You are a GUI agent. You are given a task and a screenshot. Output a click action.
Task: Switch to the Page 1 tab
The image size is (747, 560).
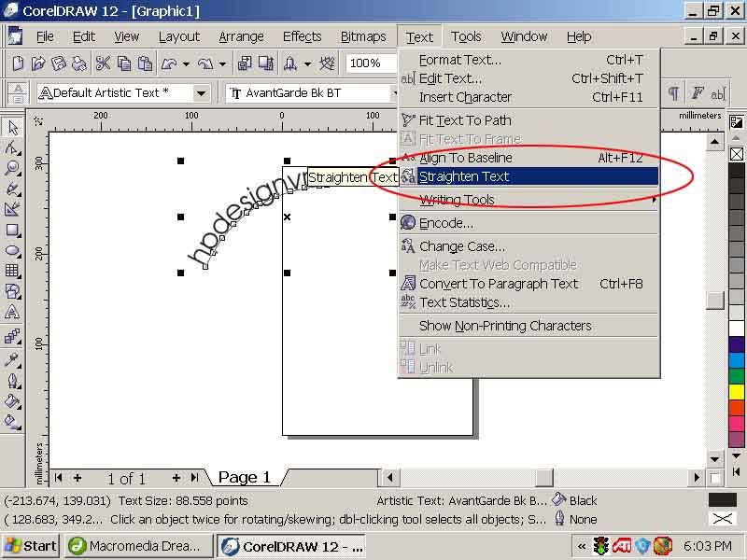245,477
